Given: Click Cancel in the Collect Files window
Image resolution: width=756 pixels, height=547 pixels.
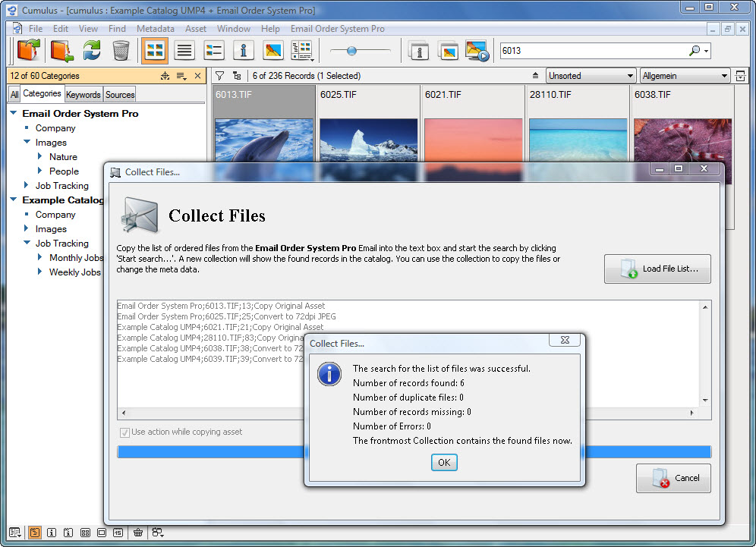Looking at the screenshot, I should (673, 478).
